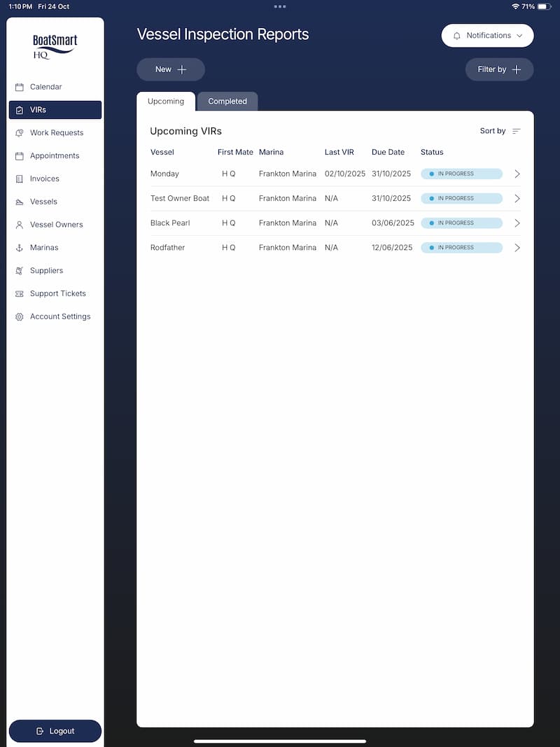
Task: Click the Rodfather In Progress status badge
Action: point(461,248)
